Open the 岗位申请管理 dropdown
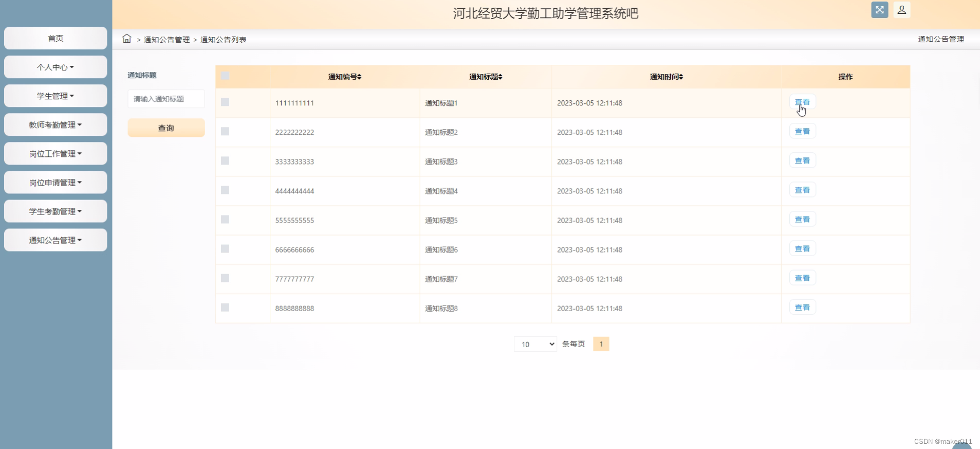This screenshot has height=449, width=980. [x=56, y=182]
